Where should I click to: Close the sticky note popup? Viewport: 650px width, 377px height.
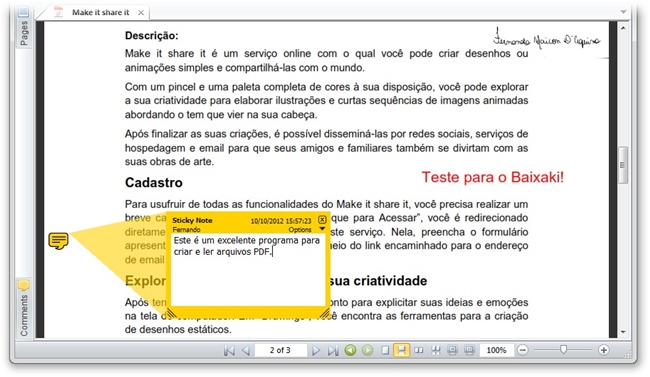[x=322, y=219]
